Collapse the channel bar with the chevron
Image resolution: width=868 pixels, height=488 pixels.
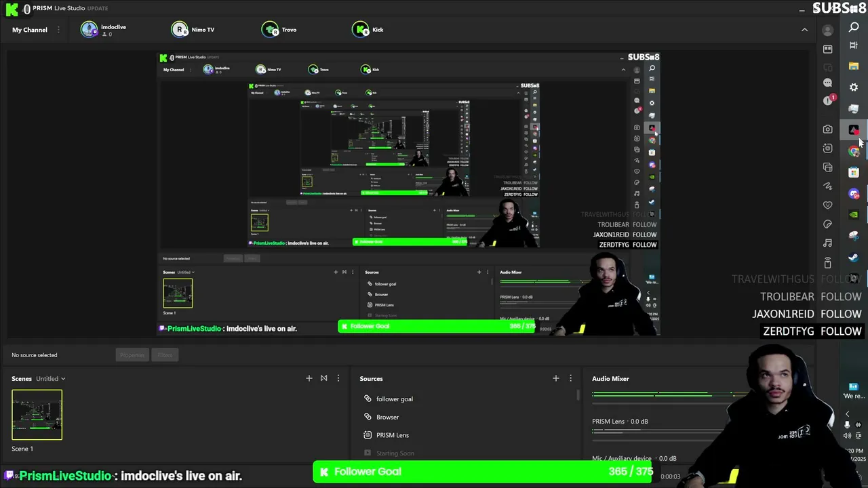[x=804, y=30]
